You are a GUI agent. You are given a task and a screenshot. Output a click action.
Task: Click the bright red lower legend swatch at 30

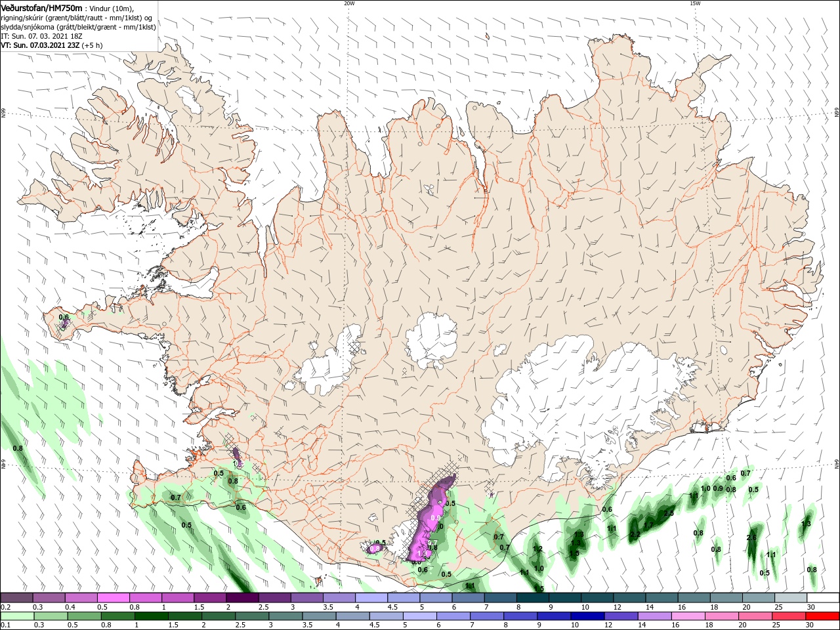pos(822,616)
